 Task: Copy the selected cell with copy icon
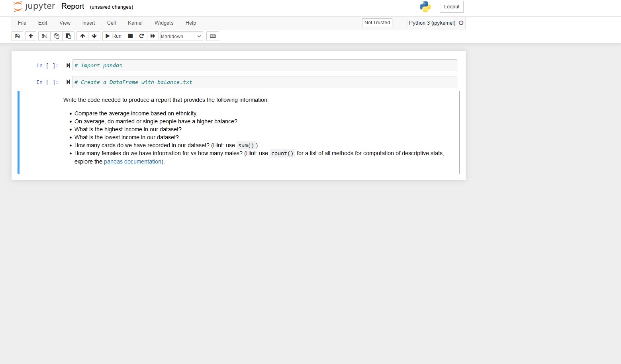(x=56, y=36)
